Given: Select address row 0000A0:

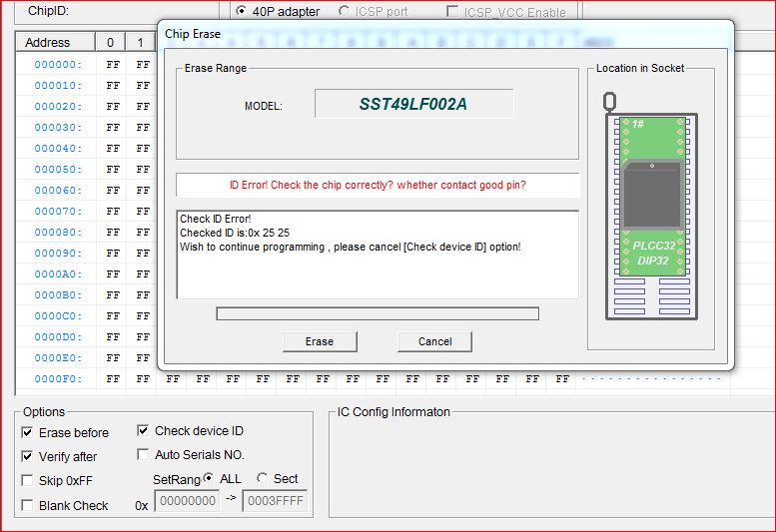Looking at the screenshot, I should click(x=58, y=273).
